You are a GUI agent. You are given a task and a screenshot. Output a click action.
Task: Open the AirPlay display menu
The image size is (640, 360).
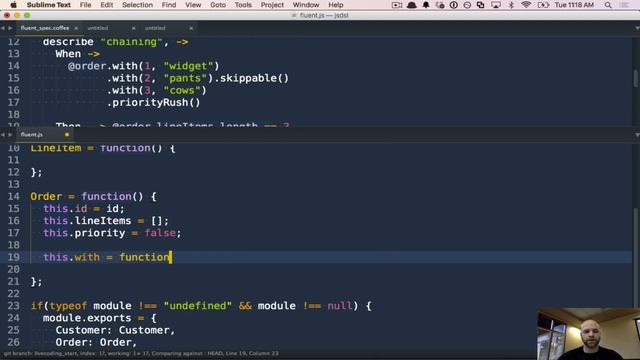pos(496,5)
